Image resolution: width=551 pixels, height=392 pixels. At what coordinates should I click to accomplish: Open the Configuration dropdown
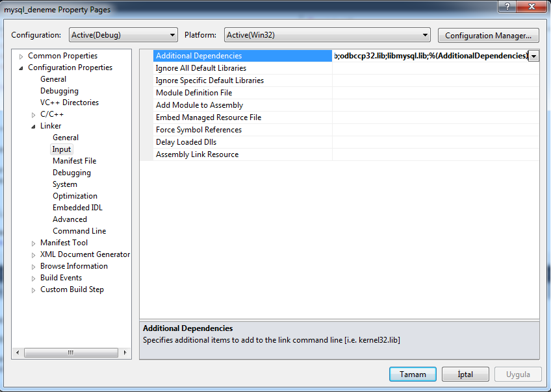click(x=123, y=35)
